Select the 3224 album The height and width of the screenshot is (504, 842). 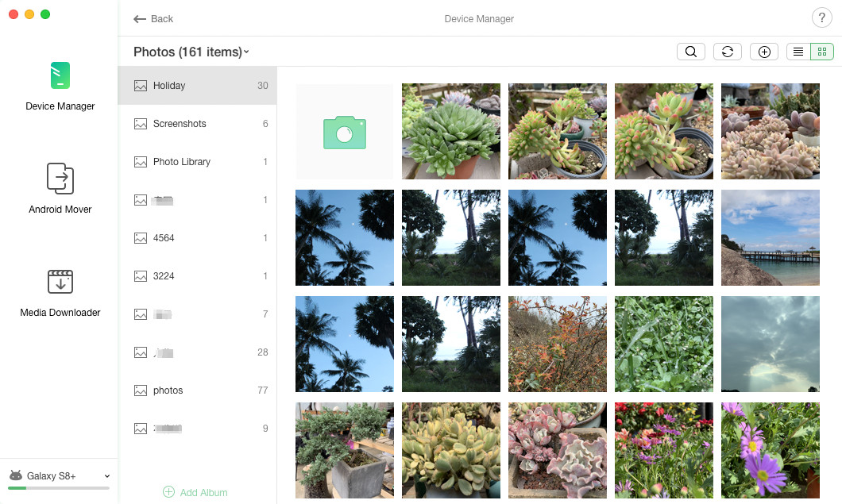pyautogui.click(x=197, y=276)
